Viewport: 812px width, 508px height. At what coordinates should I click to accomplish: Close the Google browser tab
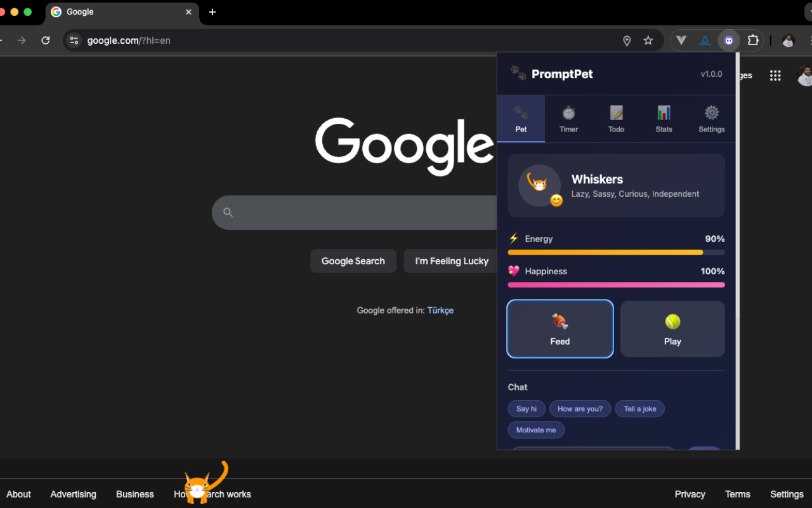click(x=188, y=12)
